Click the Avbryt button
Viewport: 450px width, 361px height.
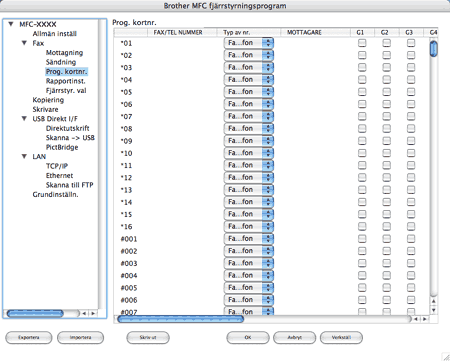coord(294,337)
